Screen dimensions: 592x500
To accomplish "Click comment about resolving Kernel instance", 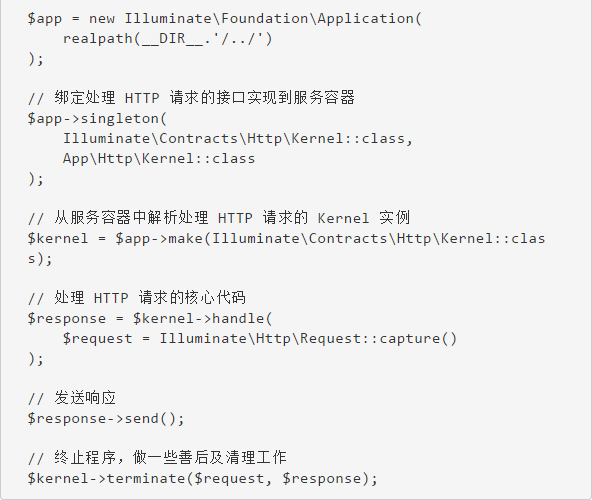I will point(219,218).
